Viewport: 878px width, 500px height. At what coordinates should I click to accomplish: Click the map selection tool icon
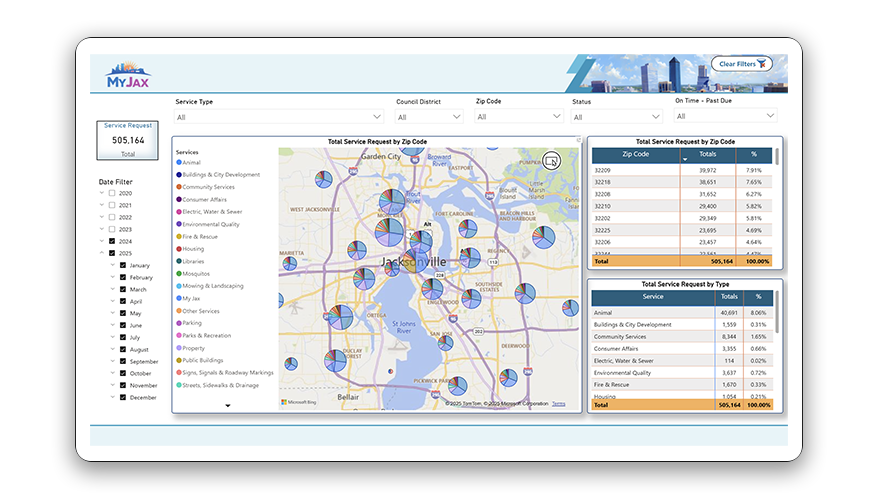(550, 160)
